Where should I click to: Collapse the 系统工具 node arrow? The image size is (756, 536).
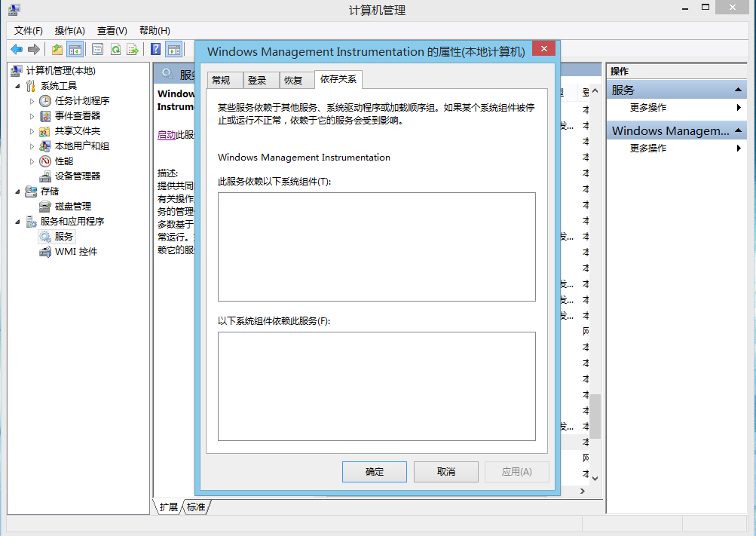tap(18, 86)
